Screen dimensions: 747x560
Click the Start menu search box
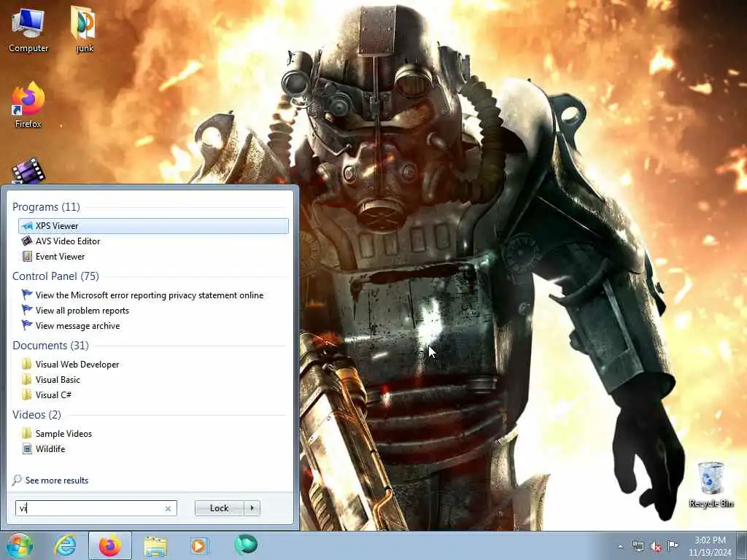click(x=96, y=508)
